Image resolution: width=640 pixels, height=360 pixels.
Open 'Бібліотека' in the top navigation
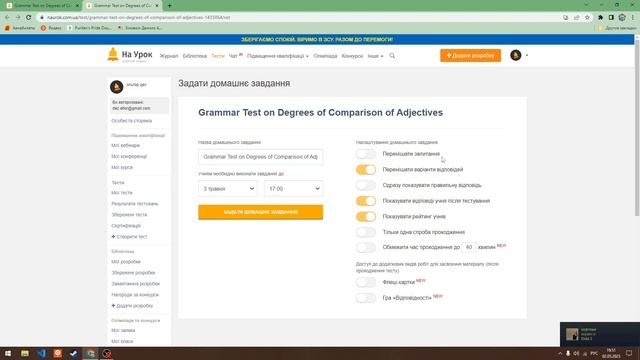(195, 56)
